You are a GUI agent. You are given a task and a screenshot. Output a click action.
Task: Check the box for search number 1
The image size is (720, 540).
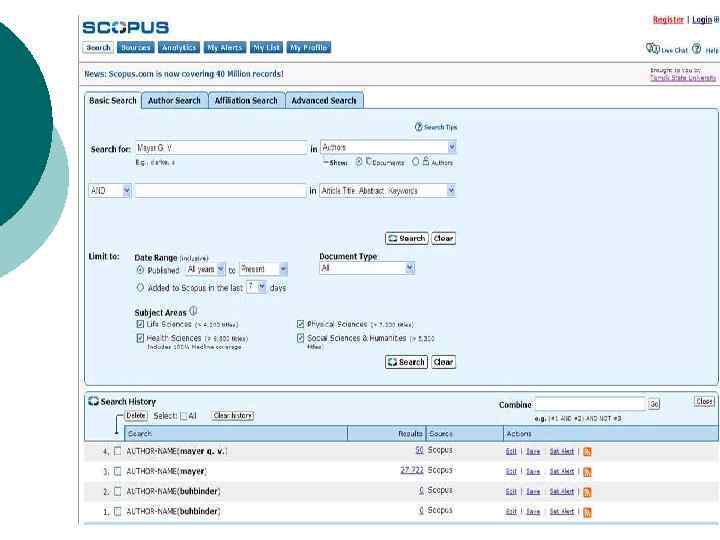point(118,511)
